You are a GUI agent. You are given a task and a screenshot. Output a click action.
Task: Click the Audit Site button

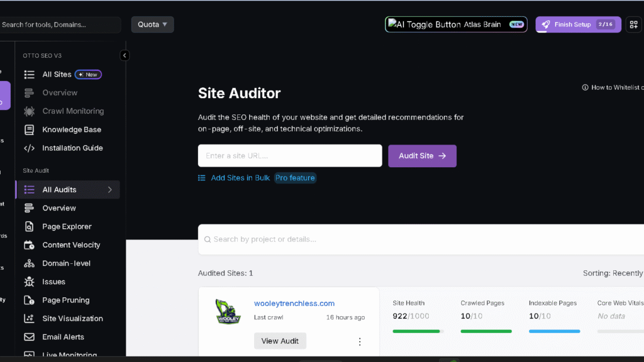(x=422, y=155)
